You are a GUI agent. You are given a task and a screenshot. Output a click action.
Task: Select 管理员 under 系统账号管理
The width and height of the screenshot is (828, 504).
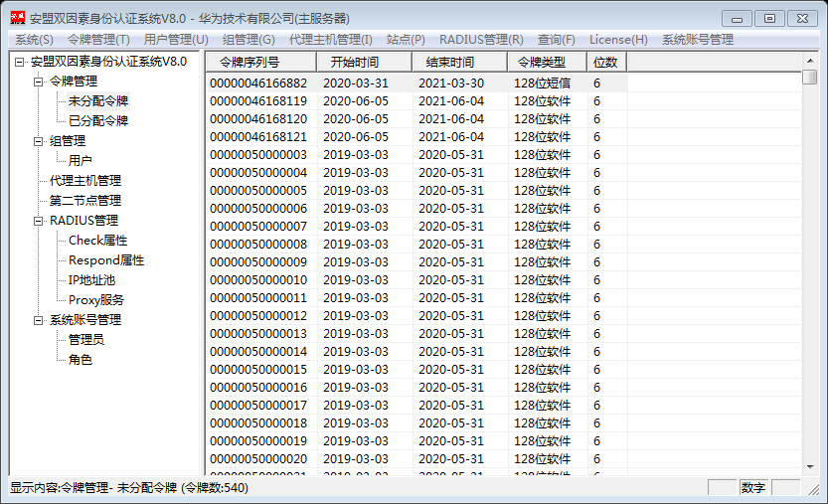(86, 340)
